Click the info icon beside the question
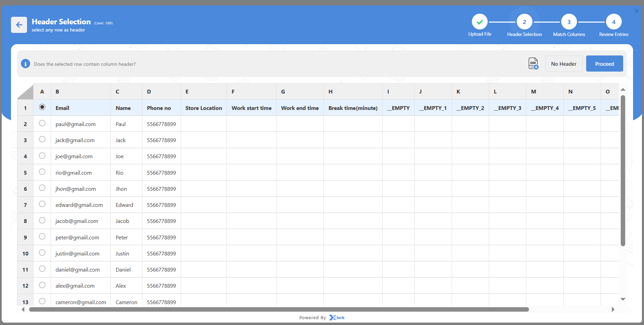This screenshot has height=325, width=644. pos(25,64)
